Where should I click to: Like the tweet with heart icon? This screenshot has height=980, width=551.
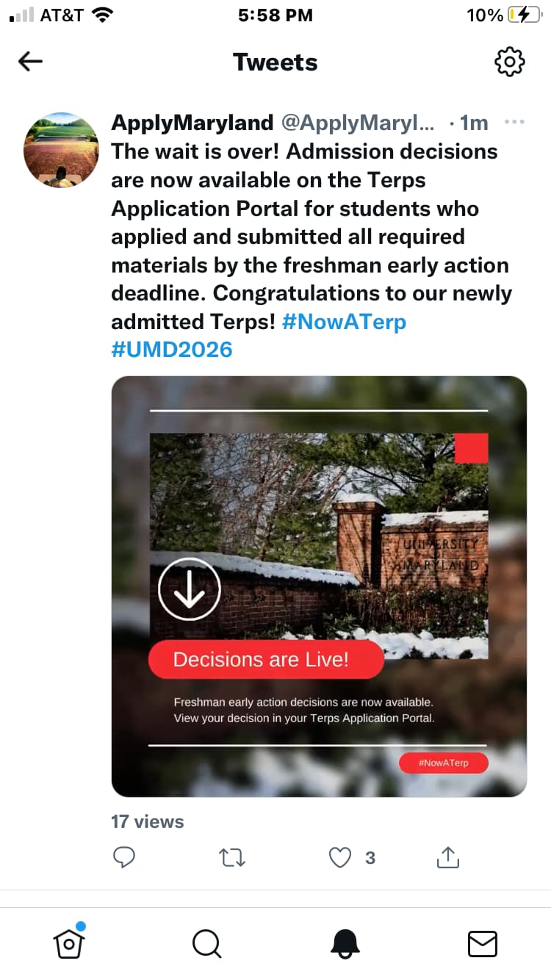pos(339,857)
